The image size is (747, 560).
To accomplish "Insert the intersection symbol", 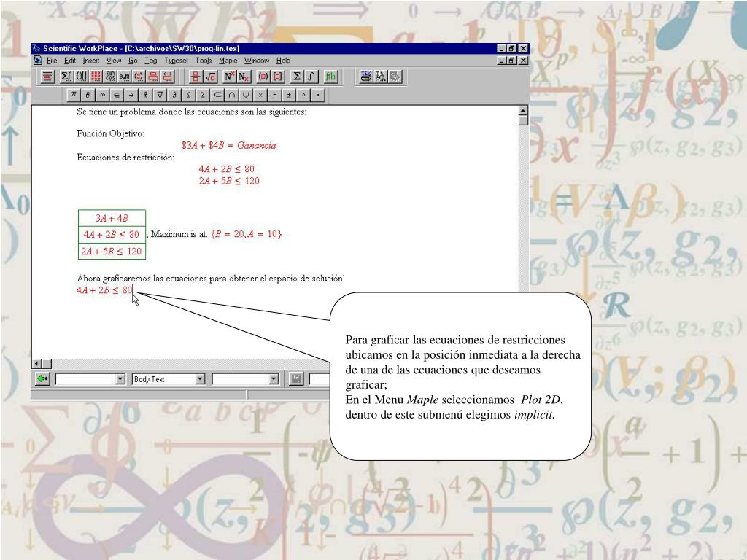I will [x=231, y=95].
